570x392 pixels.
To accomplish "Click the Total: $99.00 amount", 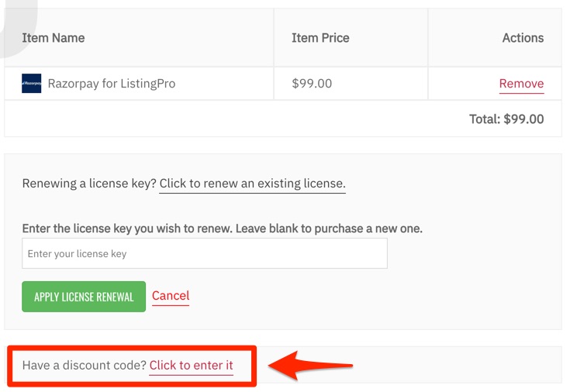I will click(506, 119).
